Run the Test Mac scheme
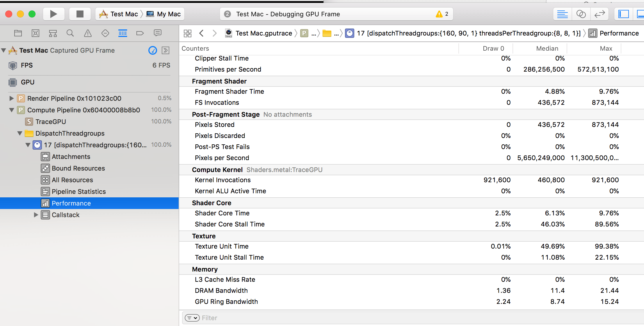The image size is (644, 326). coord(54,14)
